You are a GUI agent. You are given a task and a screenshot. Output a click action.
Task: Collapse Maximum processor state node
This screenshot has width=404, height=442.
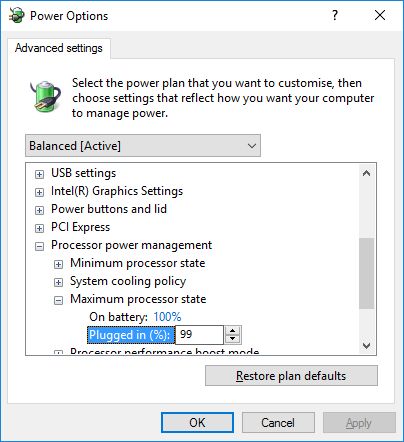(58, 300)
